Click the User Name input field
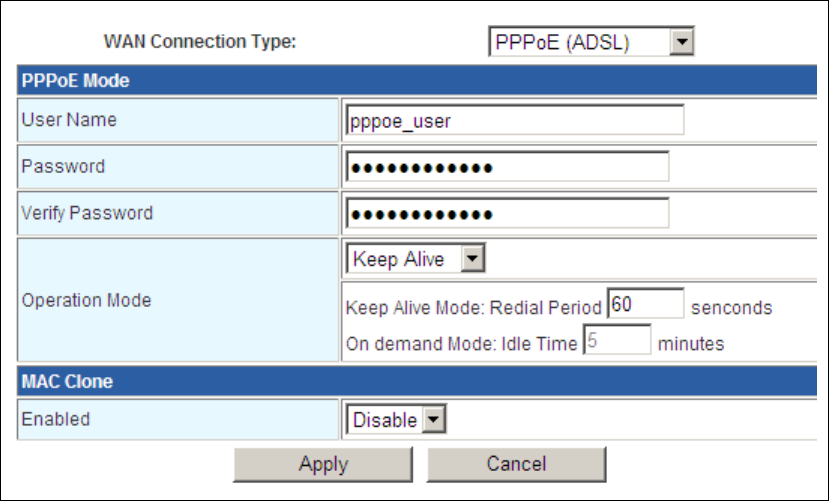The height and width of the screenshot is (501, 829). click(513, 120)
